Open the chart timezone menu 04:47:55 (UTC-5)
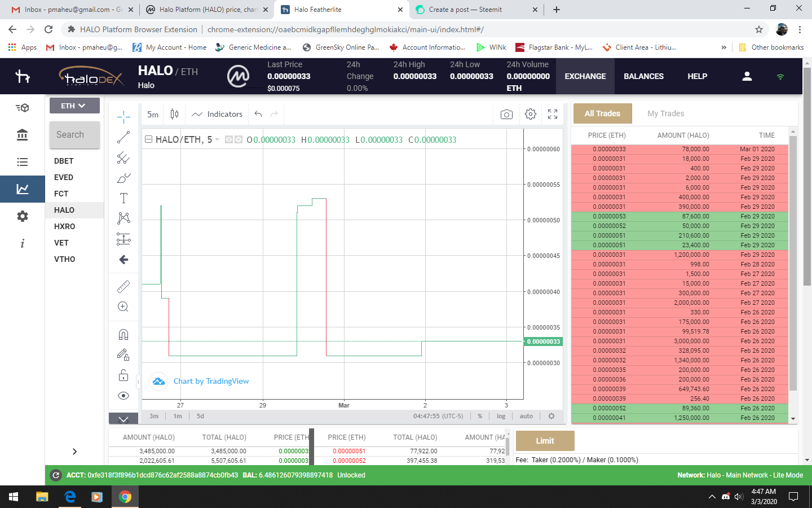The image size is (812, 508). click(x=438, y=416)
